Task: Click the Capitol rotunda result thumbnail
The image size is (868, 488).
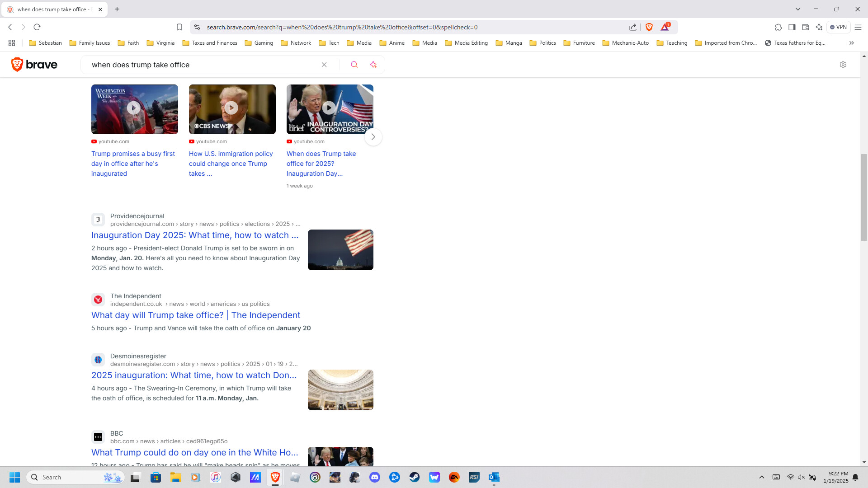Action: 340,390
